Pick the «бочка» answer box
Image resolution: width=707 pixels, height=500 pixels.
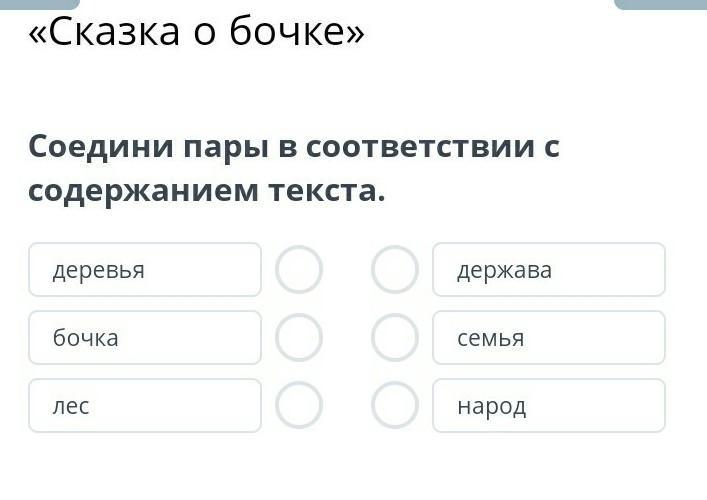pos(145,338)
